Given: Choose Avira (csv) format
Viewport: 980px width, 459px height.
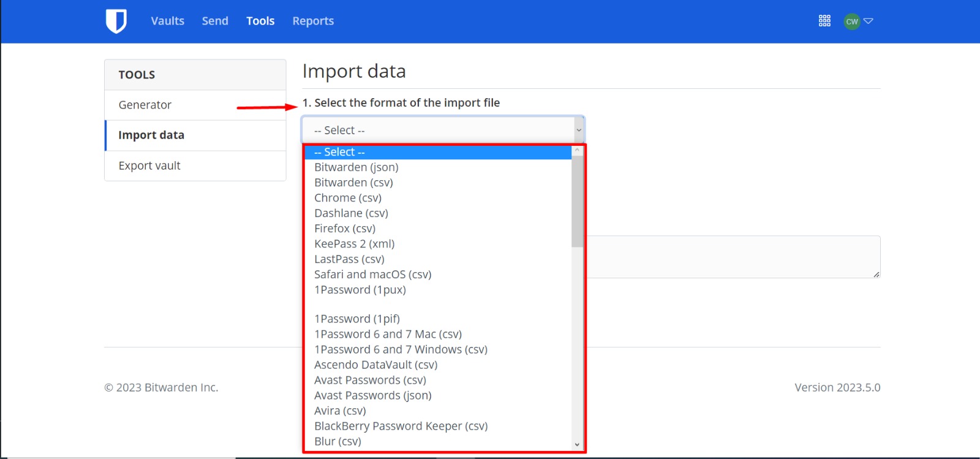Looking at the screenshot, I should (x=438, y=411).
